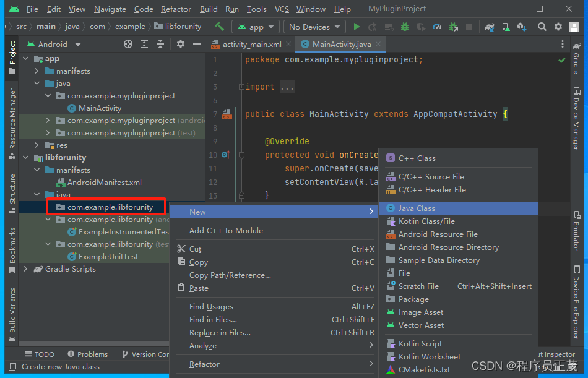The width and height of the screenshot is (588, 378).
Task: Click the main breadcrumb link
Action: point(46,26)
